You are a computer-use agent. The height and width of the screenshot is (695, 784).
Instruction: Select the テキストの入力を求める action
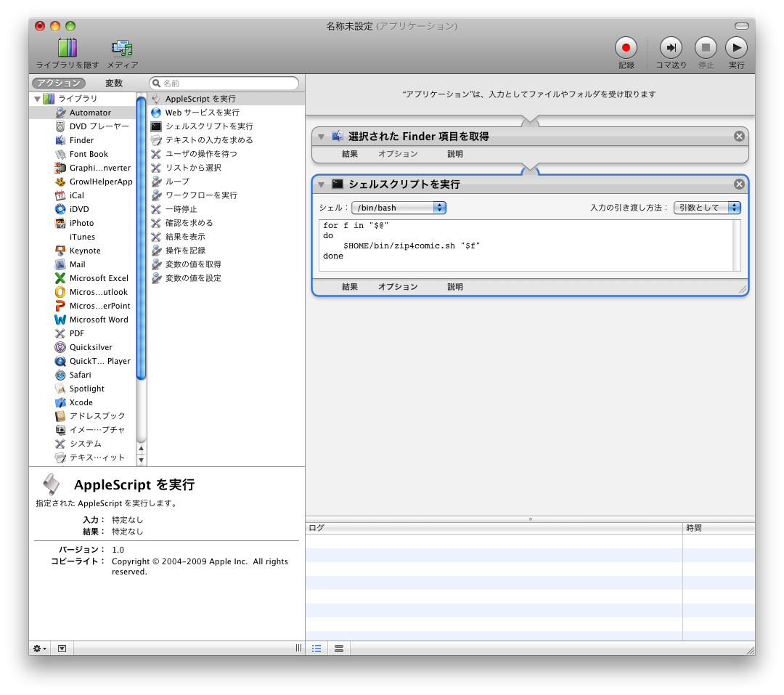(226, 140)
